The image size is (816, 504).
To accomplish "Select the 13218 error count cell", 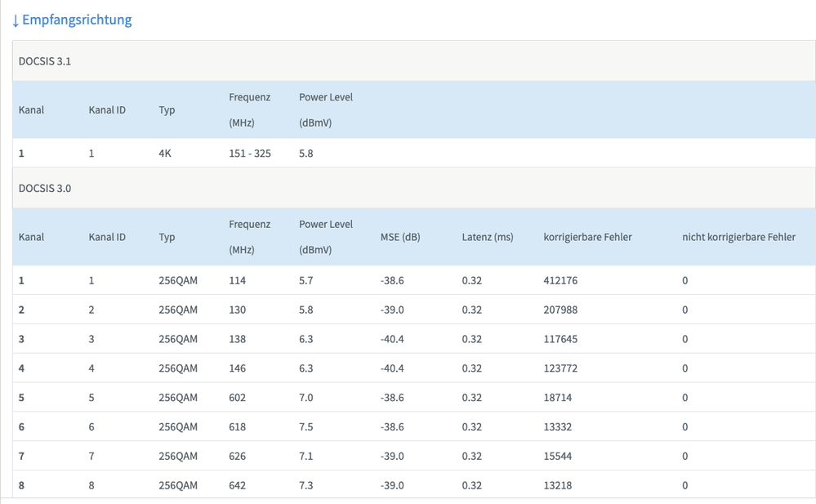I will (x=558, y=485).
